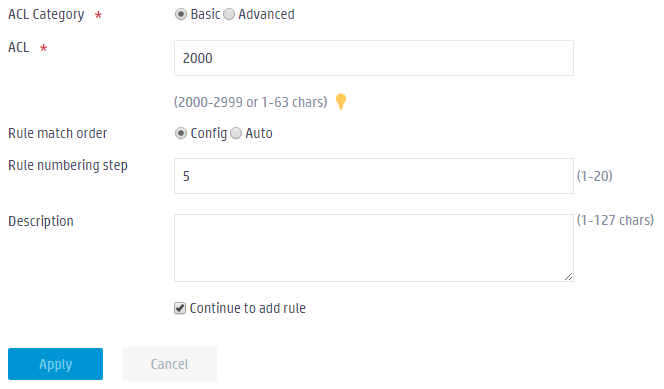664x389 pixels.
Task: Select the Advanced ACL category radio button
Action: [x=229, y=14]
